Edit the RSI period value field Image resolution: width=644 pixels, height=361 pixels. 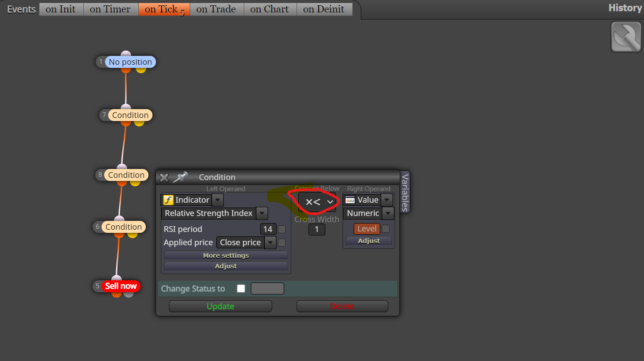click(268, 229)
